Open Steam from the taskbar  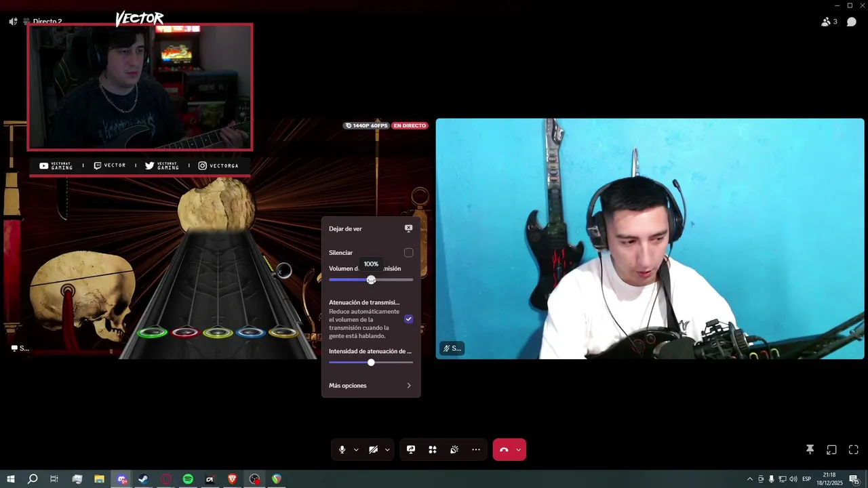(x=144, y=479)
